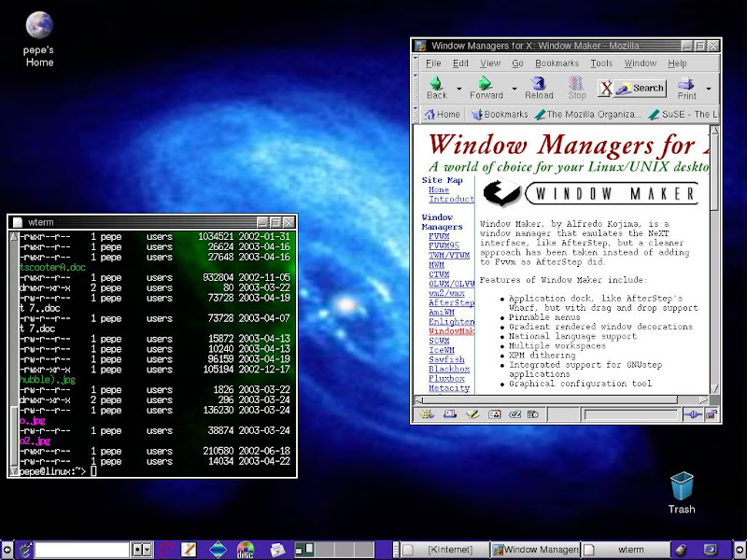Viewport: 747px width, 560px height.
Task: Collapse the navigation toolbar grippy
Action: [x=416, y=89]
